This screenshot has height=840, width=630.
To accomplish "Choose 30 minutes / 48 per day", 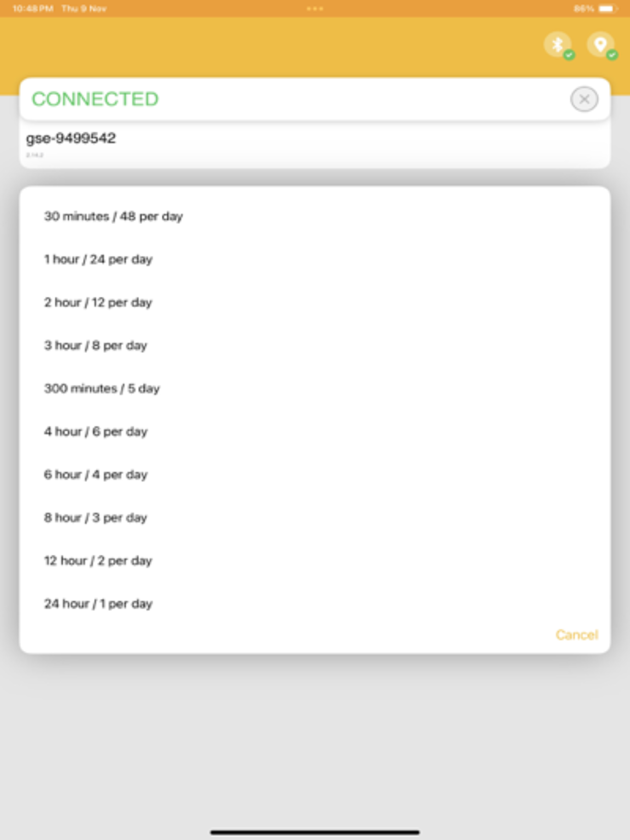I will [x=315, y=216].
